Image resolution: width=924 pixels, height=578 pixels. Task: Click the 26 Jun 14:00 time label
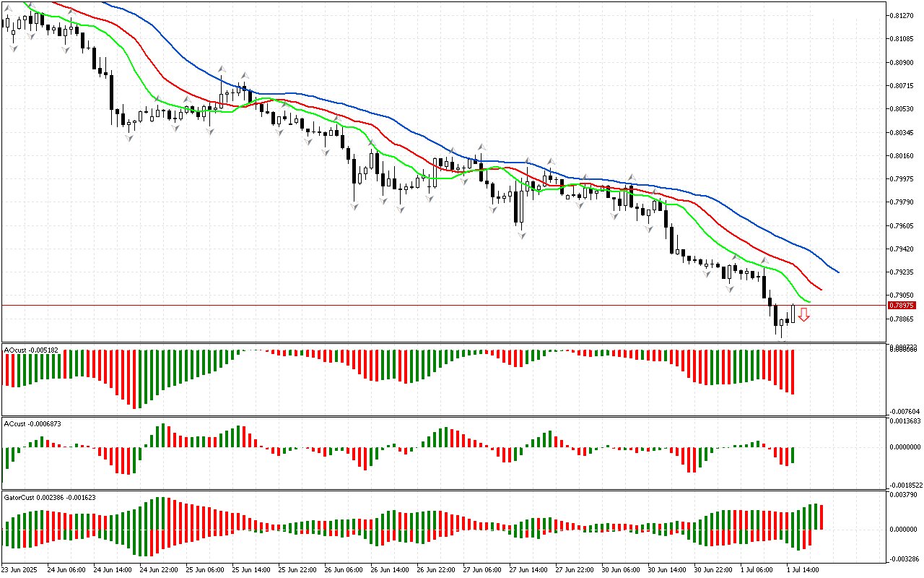pos(389,570)
